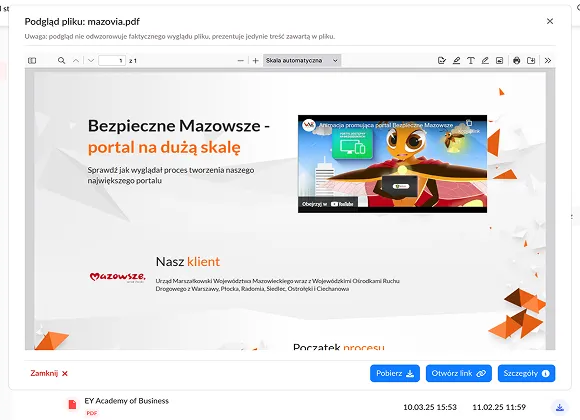The image size is (580, 420).
Task: Play the embedded Bezpieczne Mazowsze video thumbnail
Action: [392, 164]
